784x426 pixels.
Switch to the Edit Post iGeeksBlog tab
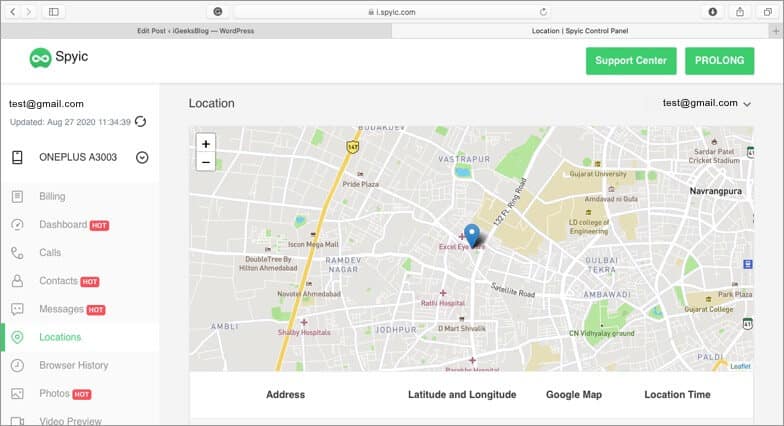[196, 30]
